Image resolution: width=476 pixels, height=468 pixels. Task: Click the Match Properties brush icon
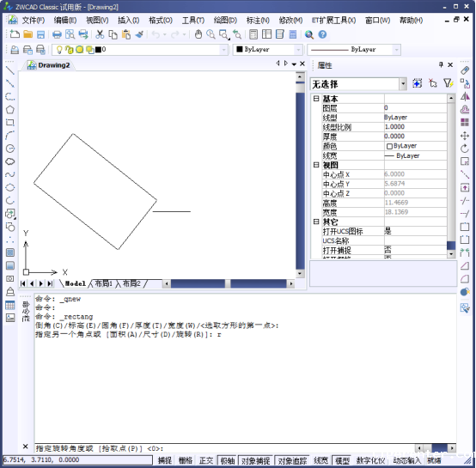click(x=139, y=34)
